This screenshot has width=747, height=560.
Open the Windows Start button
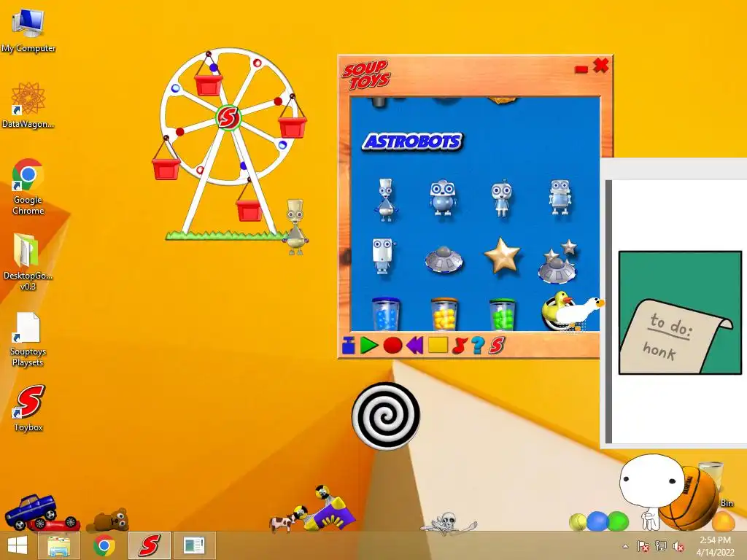[x=18, y=545]
